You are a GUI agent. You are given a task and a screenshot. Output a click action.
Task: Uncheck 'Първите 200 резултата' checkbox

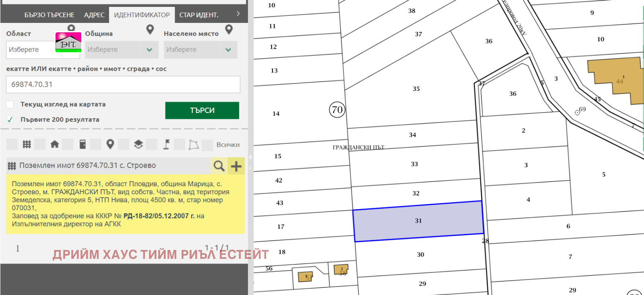click(10, 120)
